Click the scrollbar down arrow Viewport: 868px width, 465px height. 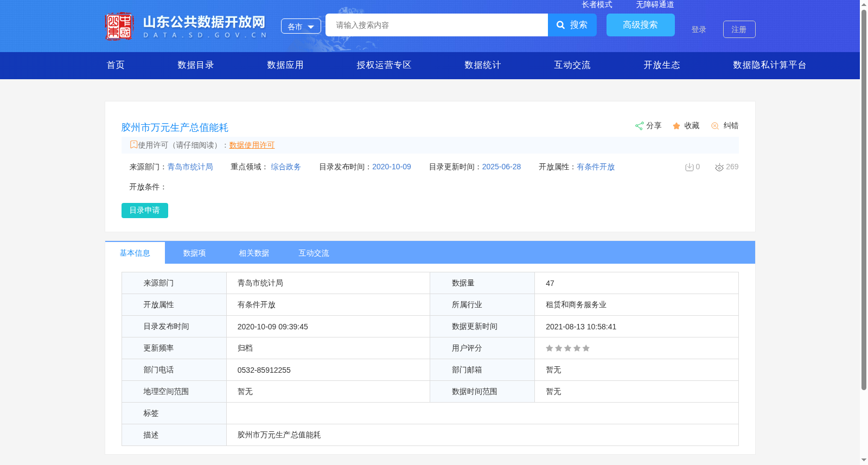pos(864,460)
